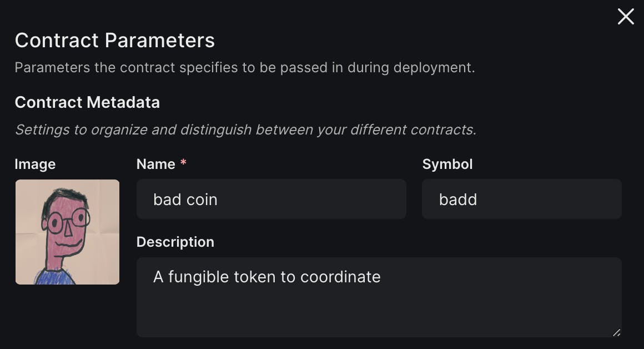Place cursor on word coordinate in Description
The height and width of the screenshot is (349, 644).
coord(340,277)
